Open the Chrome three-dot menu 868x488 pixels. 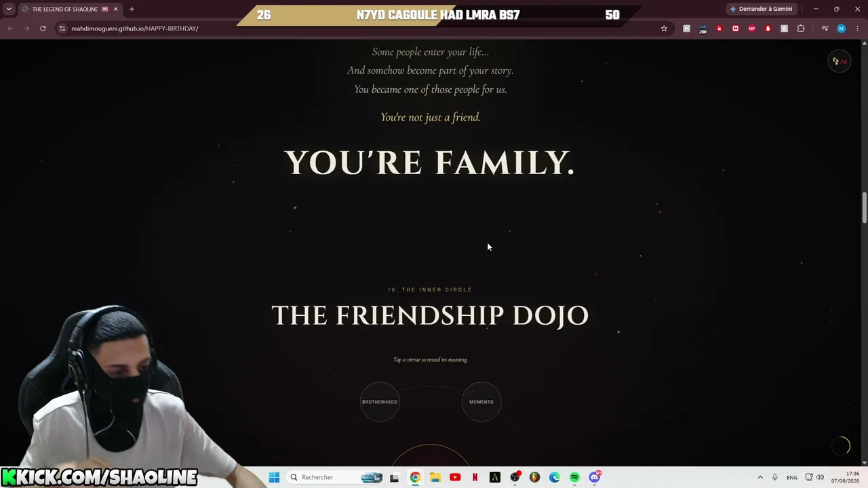click(858, 28)
